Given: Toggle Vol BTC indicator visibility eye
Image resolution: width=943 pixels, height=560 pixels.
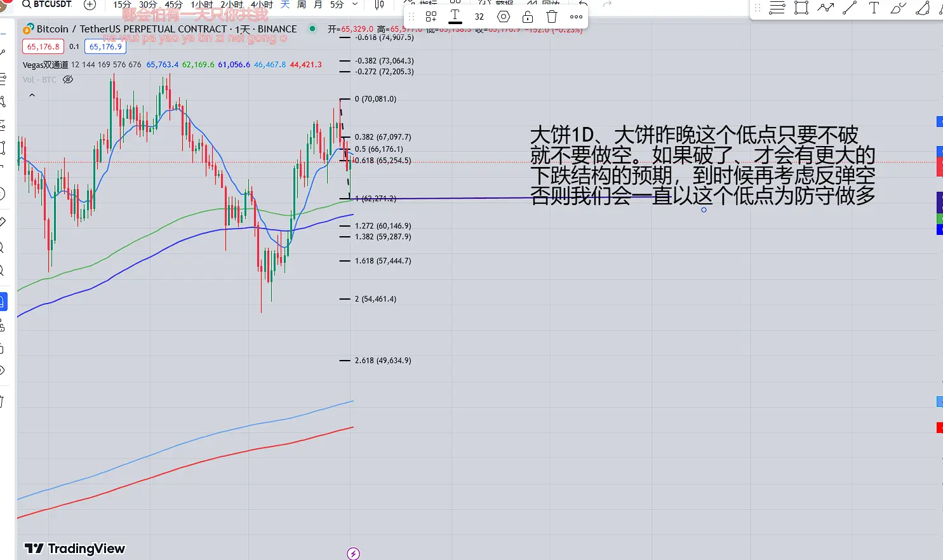Looking at the screenshot, I should [68, 79].
